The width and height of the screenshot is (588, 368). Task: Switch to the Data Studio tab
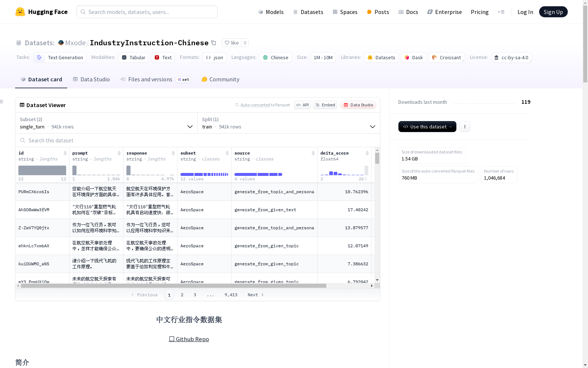pyautogui.click(x=92, y=79)
